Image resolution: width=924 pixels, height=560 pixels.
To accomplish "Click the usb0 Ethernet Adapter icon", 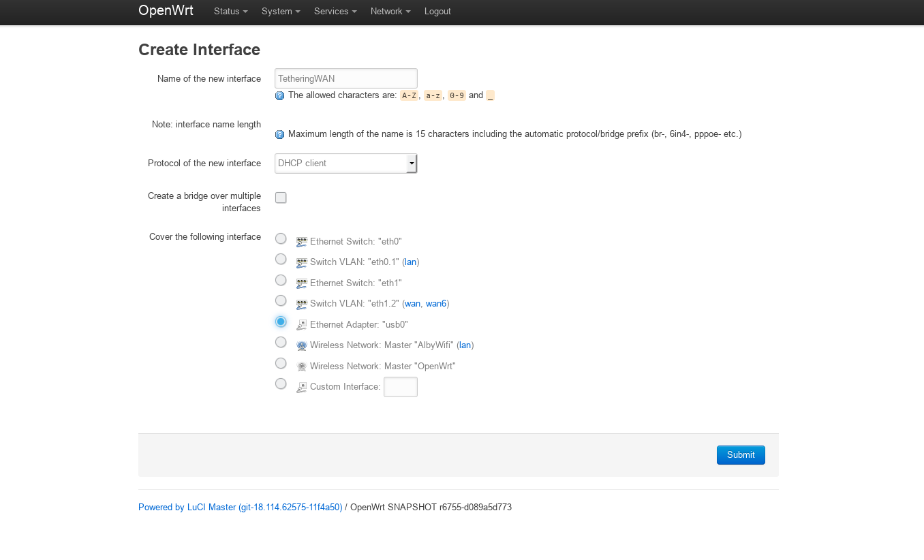I will [x=302, y=325].
